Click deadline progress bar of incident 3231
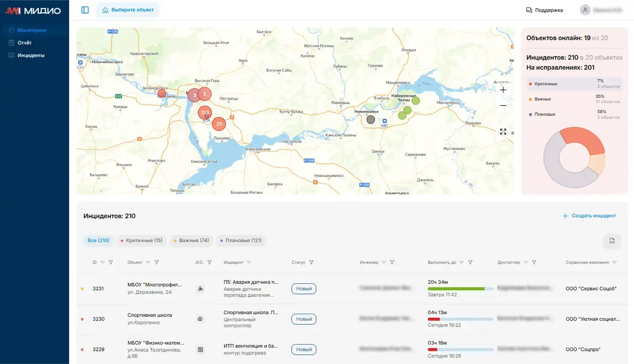This screenshot has width=634, height=364. point(461,288)
